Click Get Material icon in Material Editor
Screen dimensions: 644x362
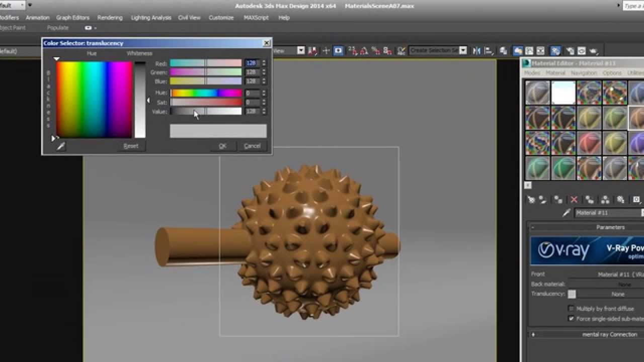(531, 200)
